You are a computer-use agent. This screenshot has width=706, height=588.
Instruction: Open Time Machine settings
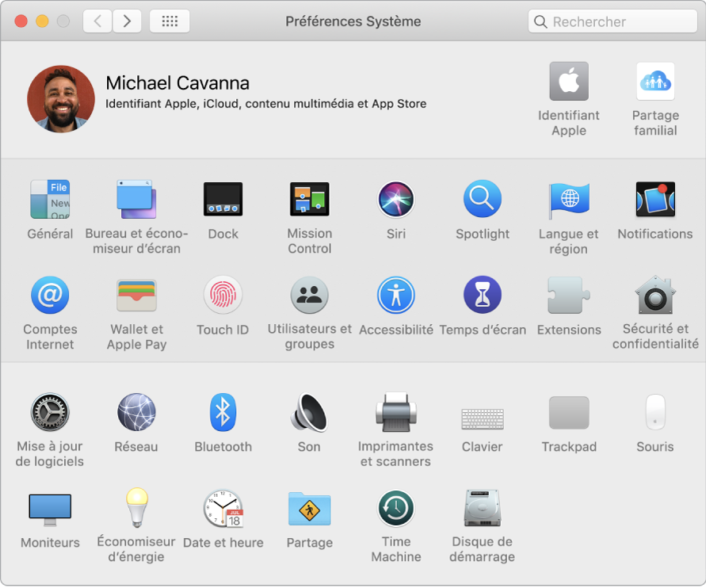pyautogui.click(x=396, y=508)
